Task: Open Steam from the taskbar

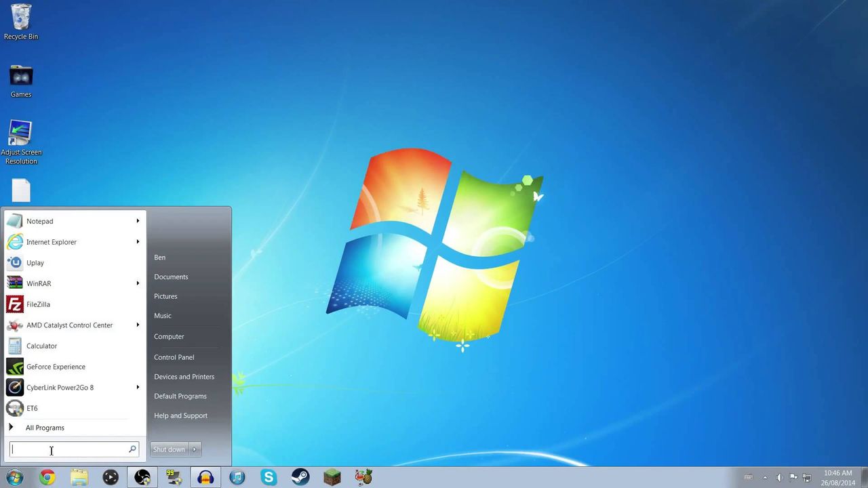Action: (300, 478)
